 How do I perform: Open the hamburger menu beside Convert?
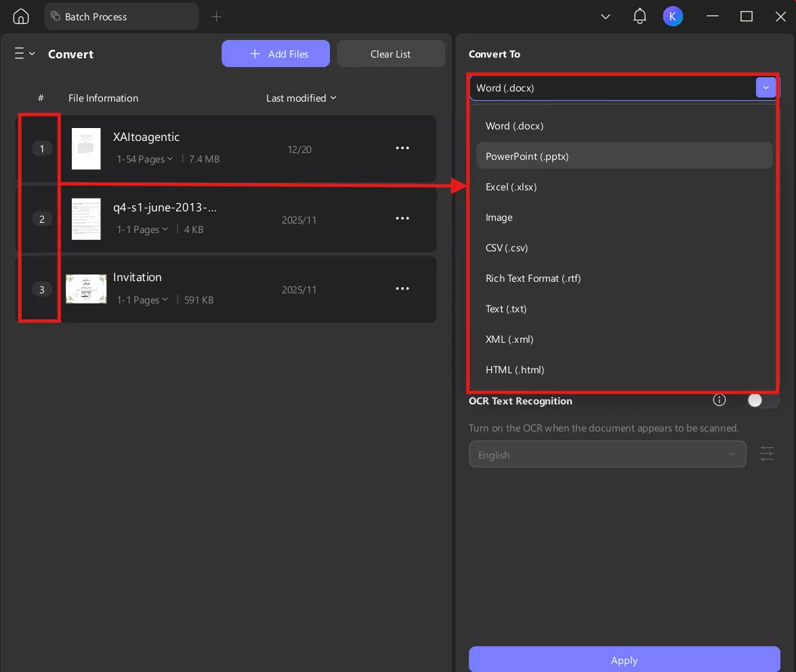pos(24,54)
